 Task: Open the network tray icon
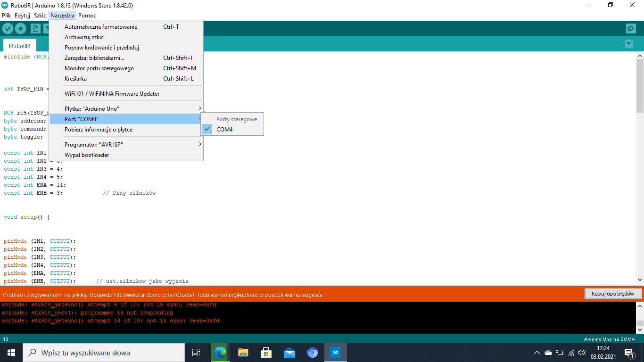(x=571, y=353)
